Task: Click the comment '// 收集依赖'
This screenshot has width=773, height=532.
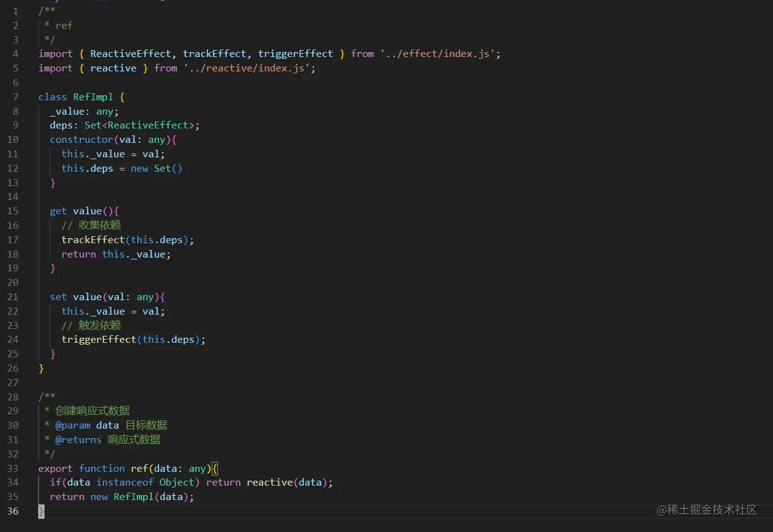Action: [x=91, y=226]
